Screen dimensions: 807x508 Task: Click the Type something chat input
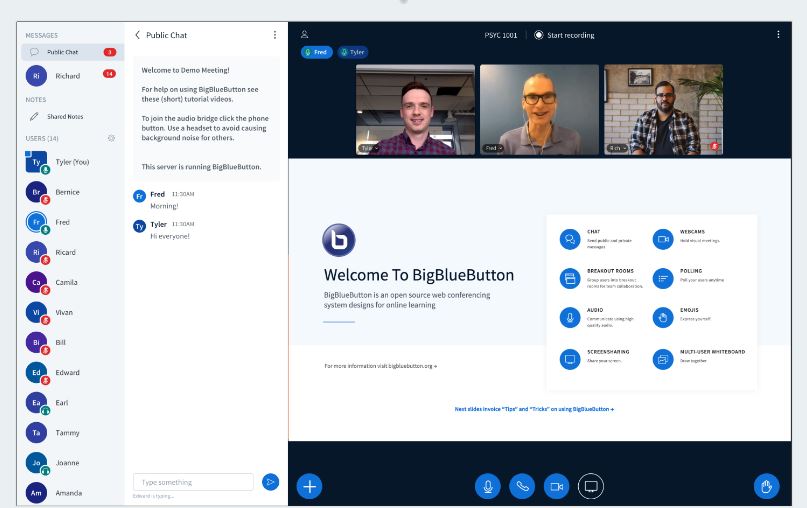193,482
